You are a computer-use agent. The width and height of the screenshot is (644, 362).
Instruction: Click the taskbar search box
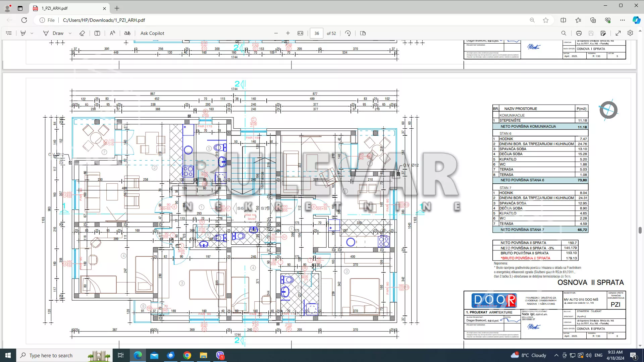coord(64,355)
